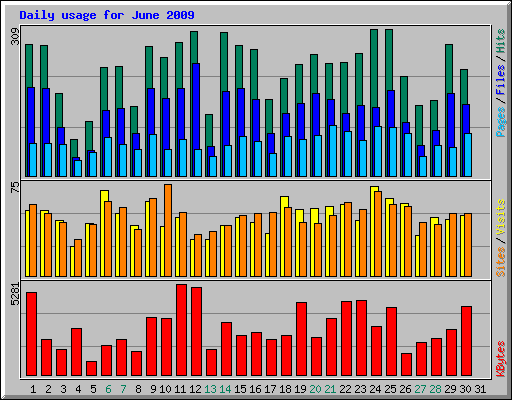Select the orange Sites bar for day 10

168,230
